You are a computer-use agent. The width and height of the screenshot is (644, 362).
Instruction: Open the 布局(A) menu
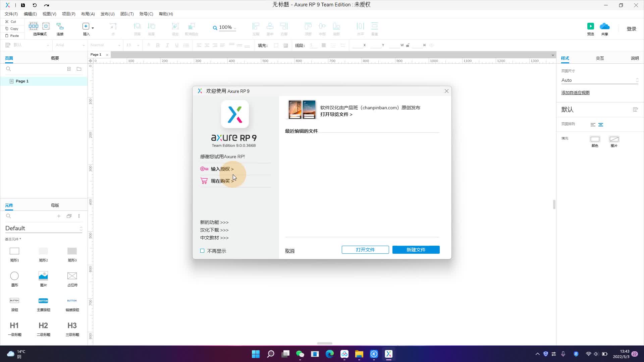point(88,14)
